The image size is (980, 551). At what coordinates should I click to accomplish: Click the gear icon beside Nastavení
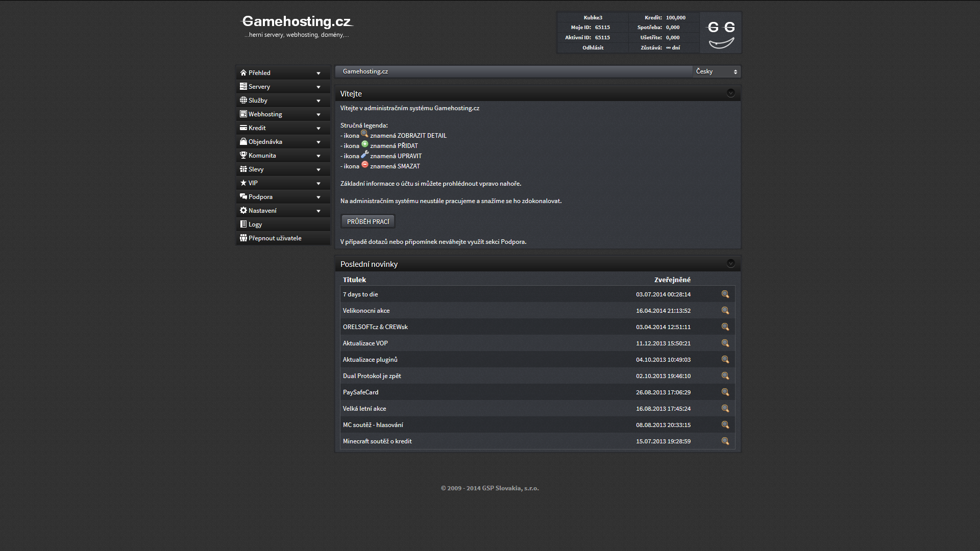(243, 210)
